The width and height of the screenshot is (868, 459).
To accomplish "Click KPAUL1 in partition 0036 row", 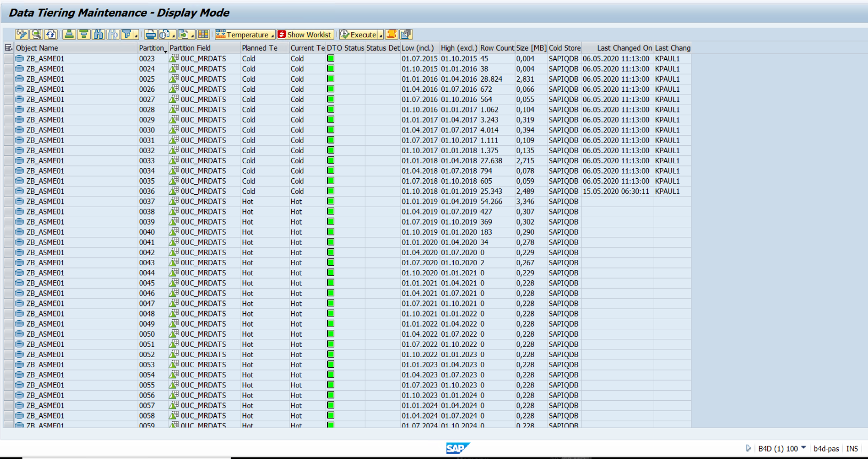I will click(668, 191).
